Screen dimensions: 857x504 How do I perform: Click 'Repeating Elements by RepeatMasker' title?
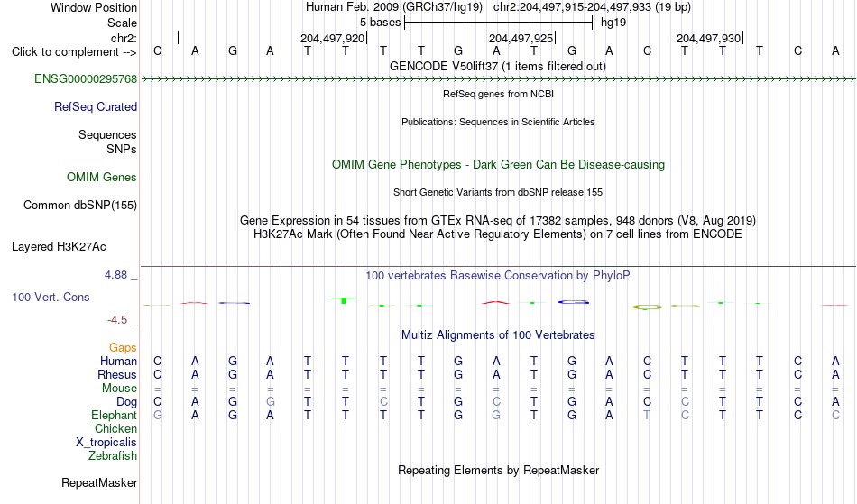[499, 471]
